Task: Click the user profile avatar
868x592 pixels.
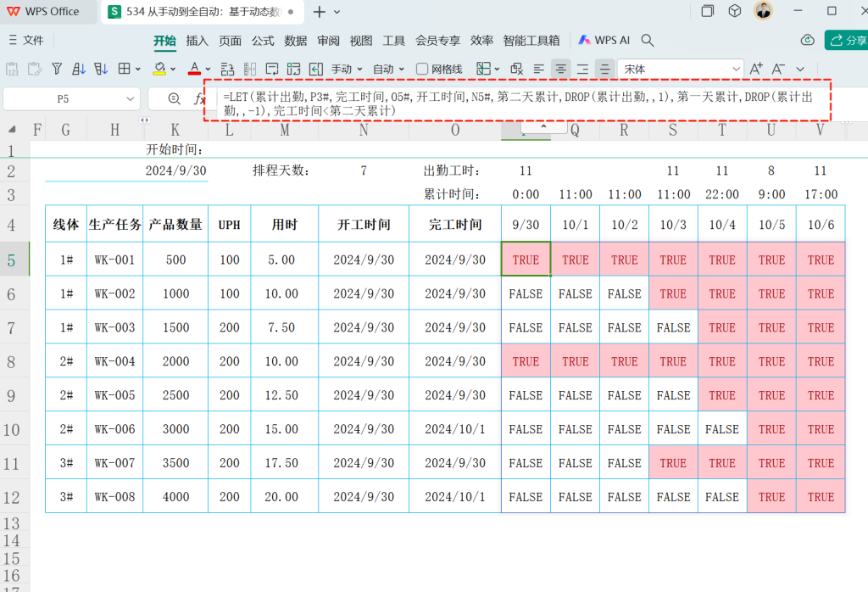Action: point(764,10)
